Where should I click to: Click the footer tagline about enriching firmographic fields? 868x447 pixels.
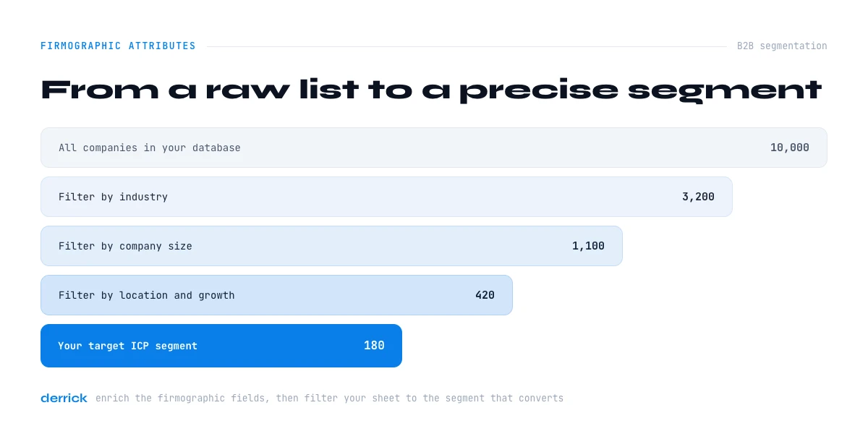click(x=329, y=399)
